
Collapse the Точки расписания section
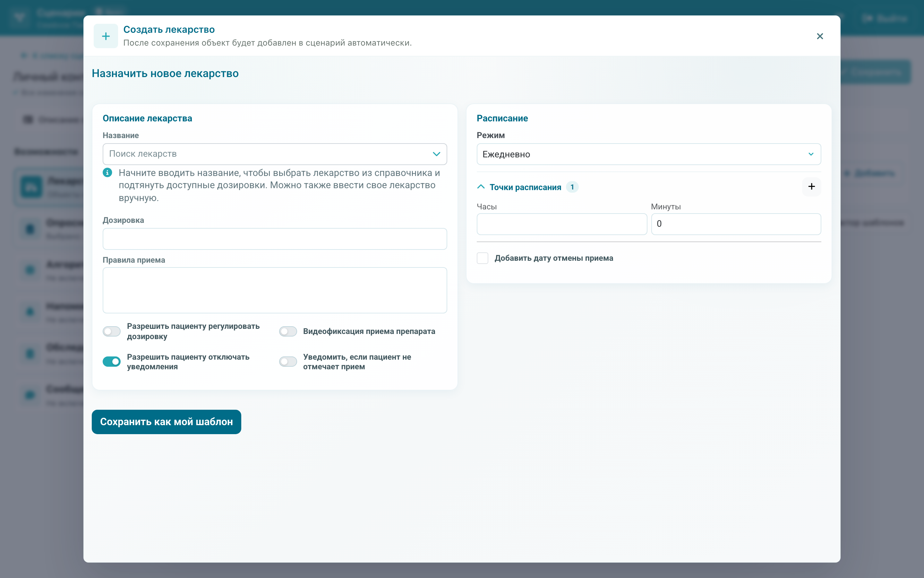pyautogui.click(x=481, y=187)
